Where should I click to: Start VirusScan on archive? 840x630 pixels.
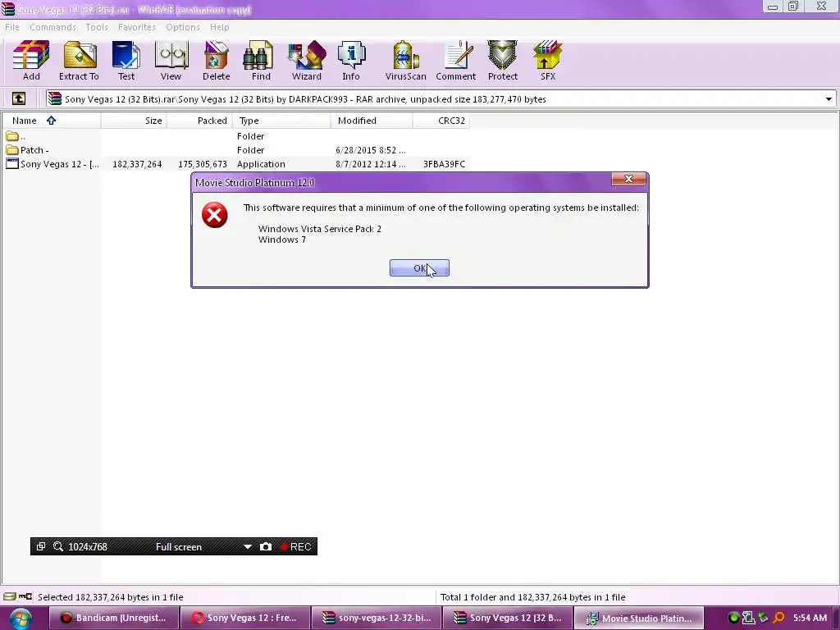(x=405, y=61)
